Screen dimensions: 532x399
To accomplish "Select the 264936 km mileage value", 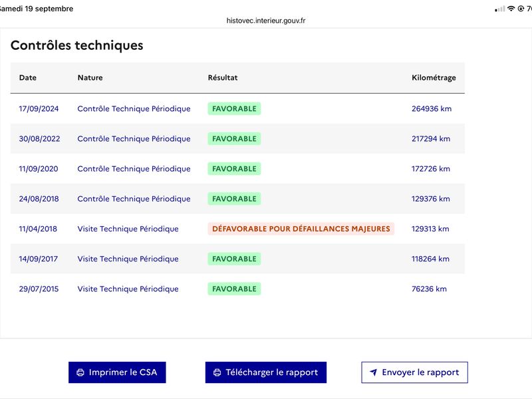I will (x=432, y=109).
